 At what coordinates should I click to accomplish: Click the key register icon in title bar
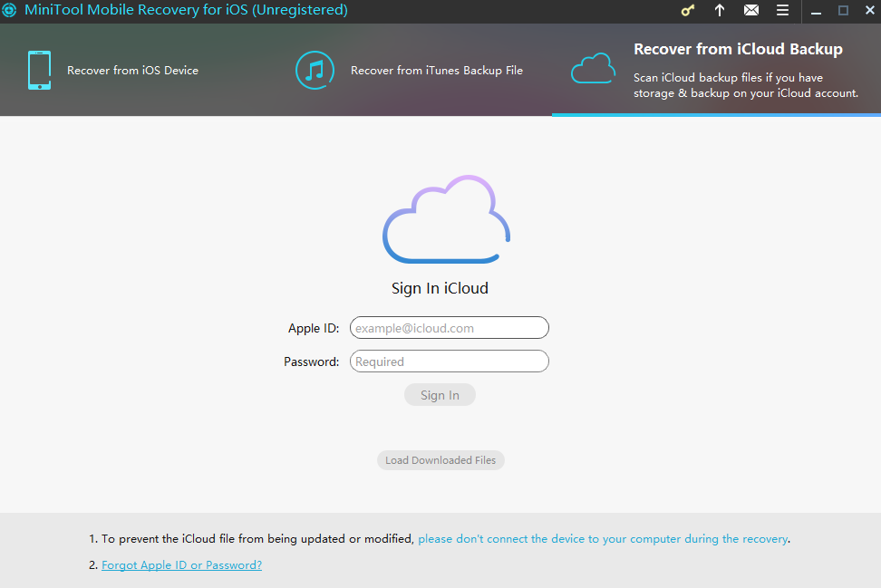(x=688, y=10)
